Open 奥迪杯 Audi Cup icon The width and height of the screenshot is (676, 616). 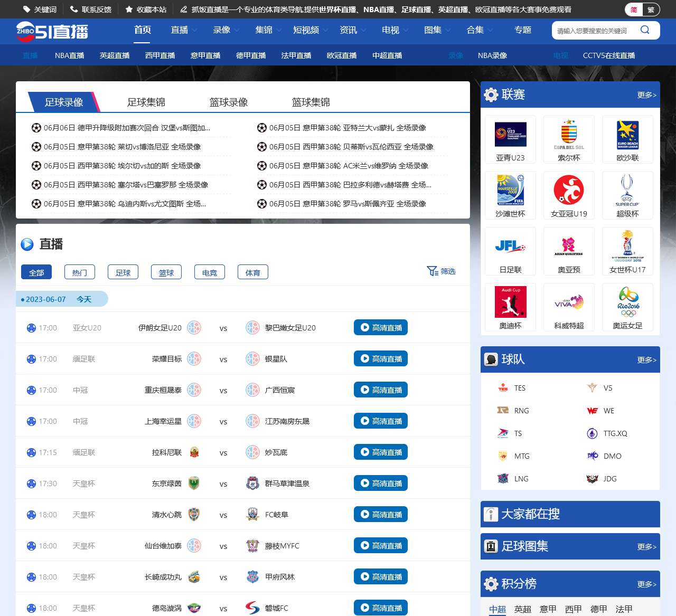tap(511, 302)
